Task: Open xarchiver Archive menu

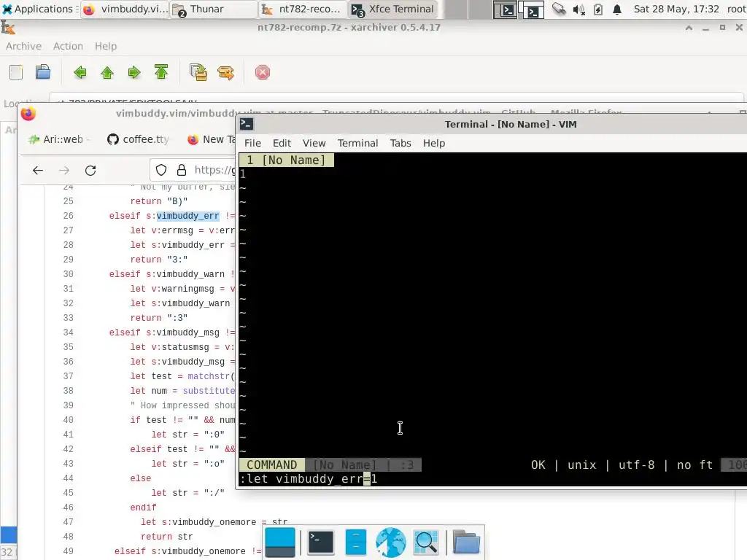Action: [x=23, y=46]
